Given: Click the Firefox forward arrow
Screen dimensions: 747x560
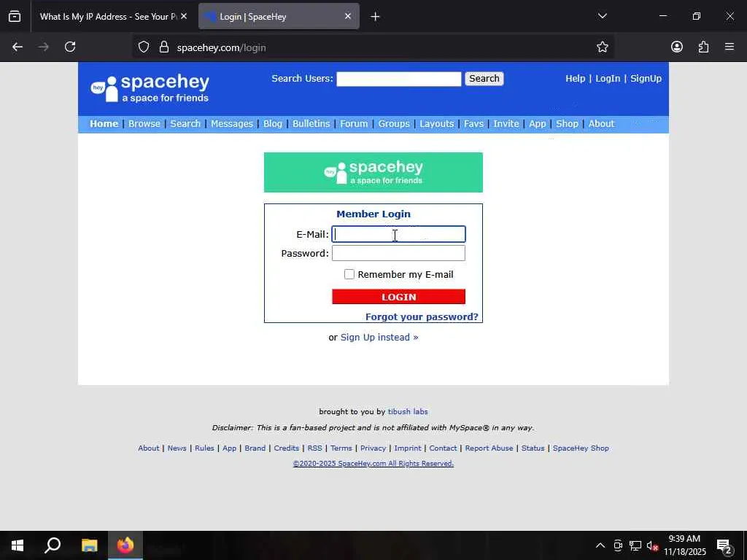Looking at the screenshot, I should point(43,47).
